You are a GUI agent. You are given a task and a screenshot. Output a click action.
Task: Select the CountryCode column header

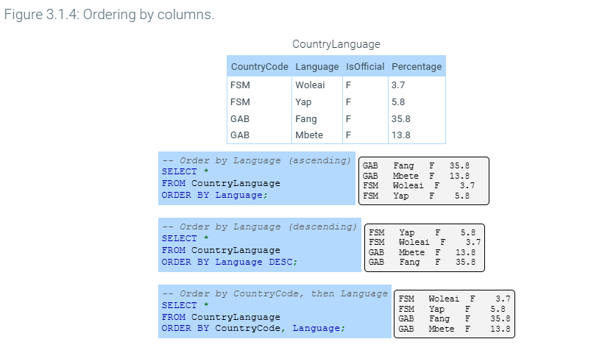coord(259,66)
